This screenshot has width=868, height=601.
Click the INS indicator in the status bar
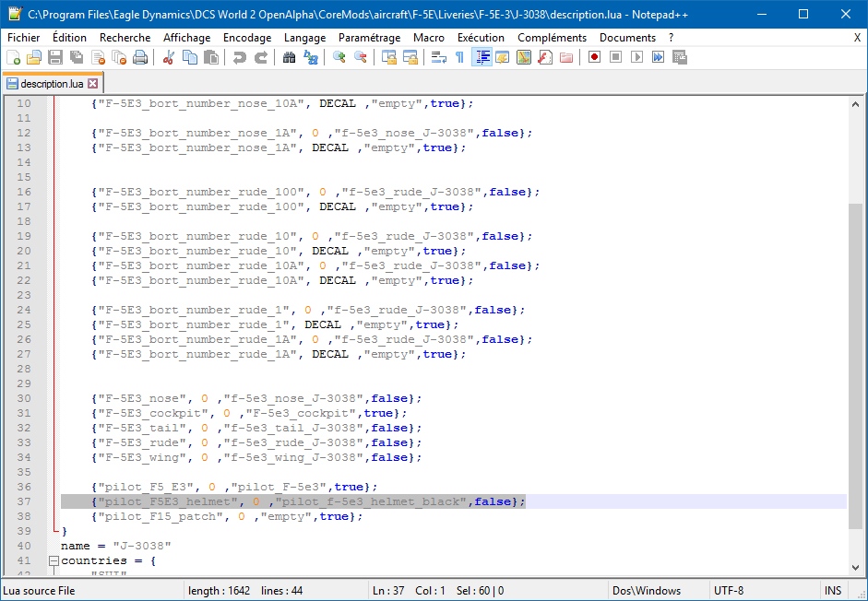[833, 591]
